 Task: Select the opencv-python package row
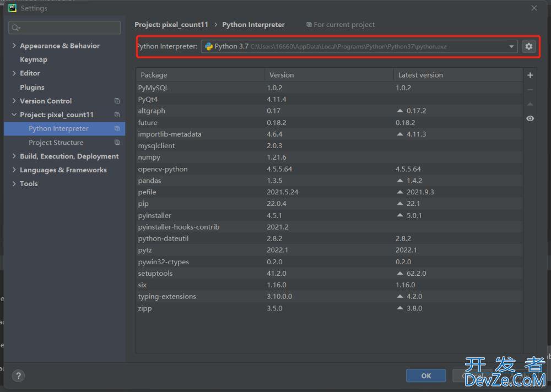pos(329,169)
